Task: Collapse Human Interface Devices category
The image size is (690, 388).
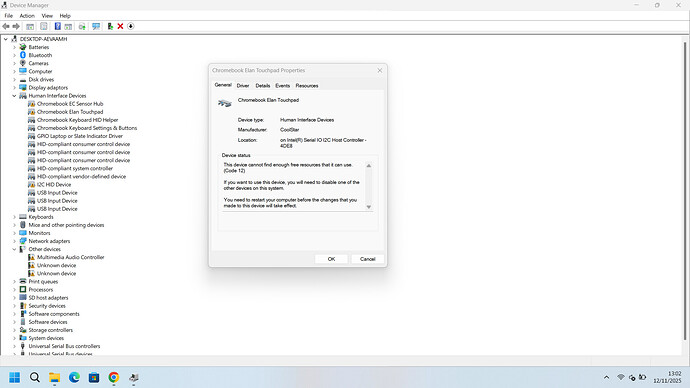Action: (x=14, y=96)
